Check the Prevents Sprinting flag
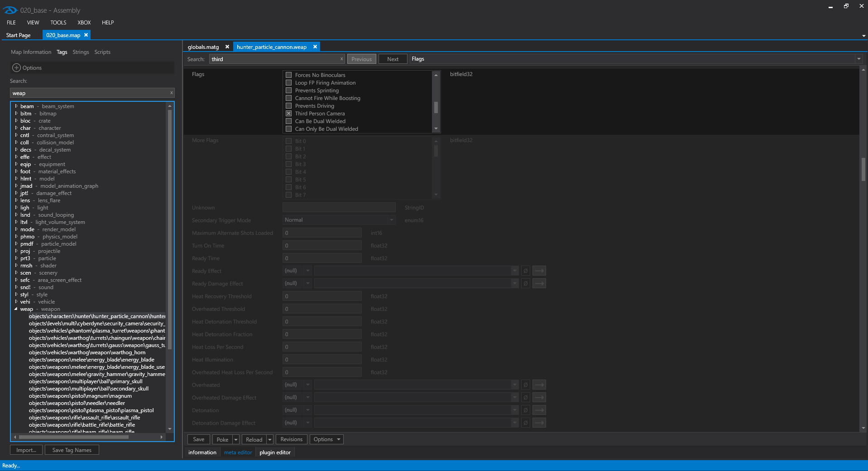This screenshot has width=868, height=471. point(288,90)
